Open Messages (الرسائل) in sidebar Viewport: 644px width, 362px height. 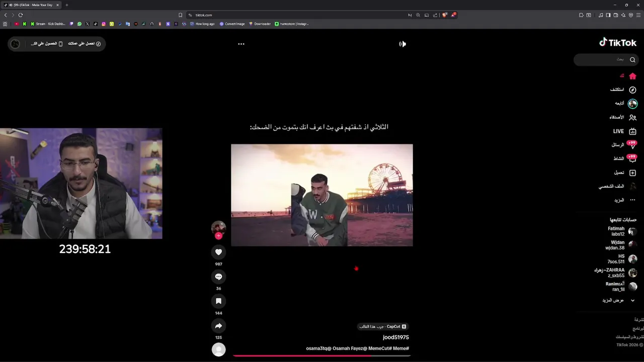[x=624, y=145]
